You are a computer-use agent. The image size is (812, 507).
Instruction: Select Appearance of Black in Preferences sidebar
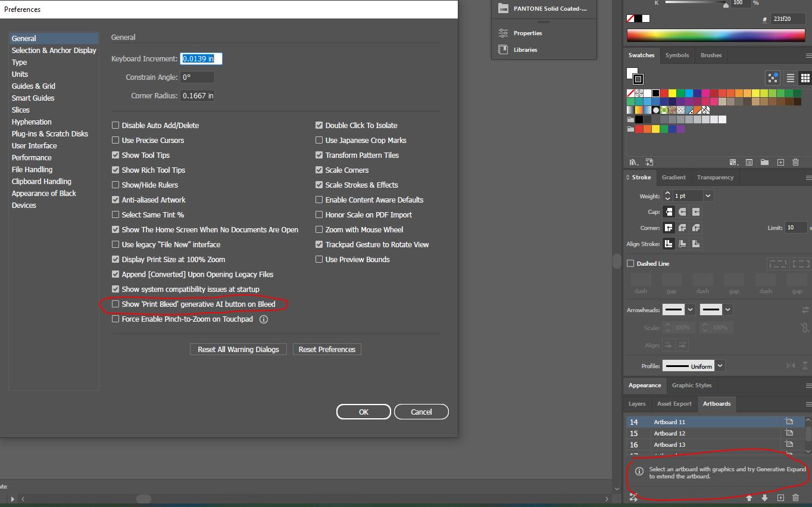point(43,193)
